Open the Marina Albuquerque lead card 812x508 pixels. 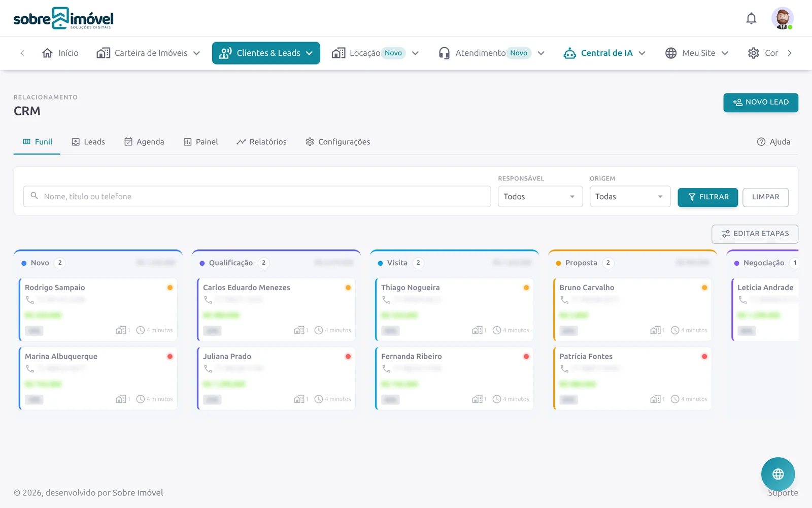[x=98, y=378]
